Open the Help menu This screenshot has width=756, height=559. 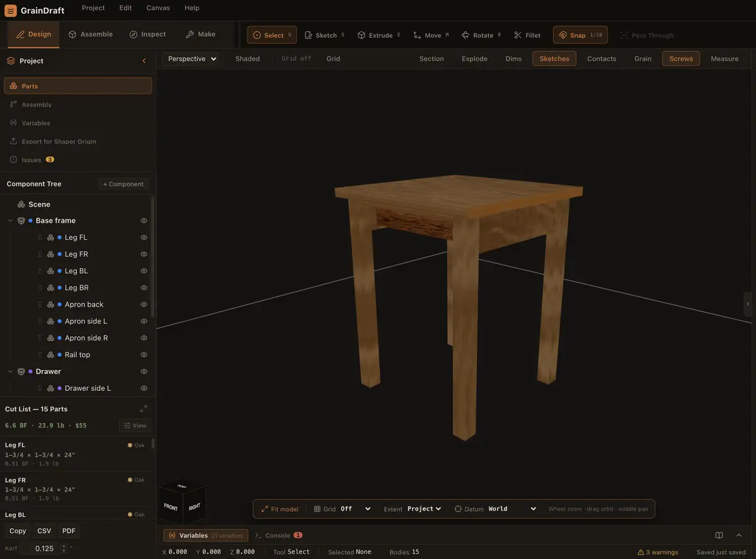pos(192,8)
